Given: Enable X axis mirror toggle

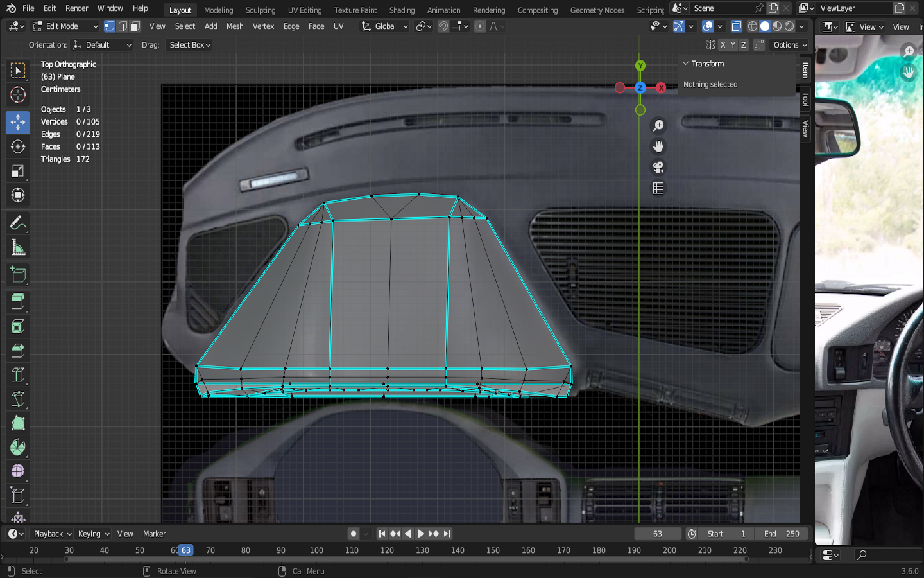Looking at the screenshot, I should coord(723,45).
